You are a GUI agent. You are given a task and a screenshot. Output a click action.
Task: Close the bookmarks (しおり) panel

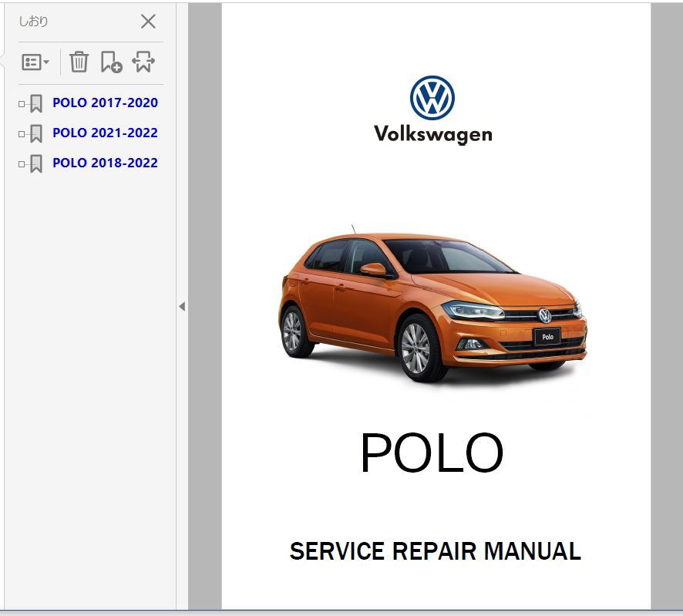click(148, 21)
